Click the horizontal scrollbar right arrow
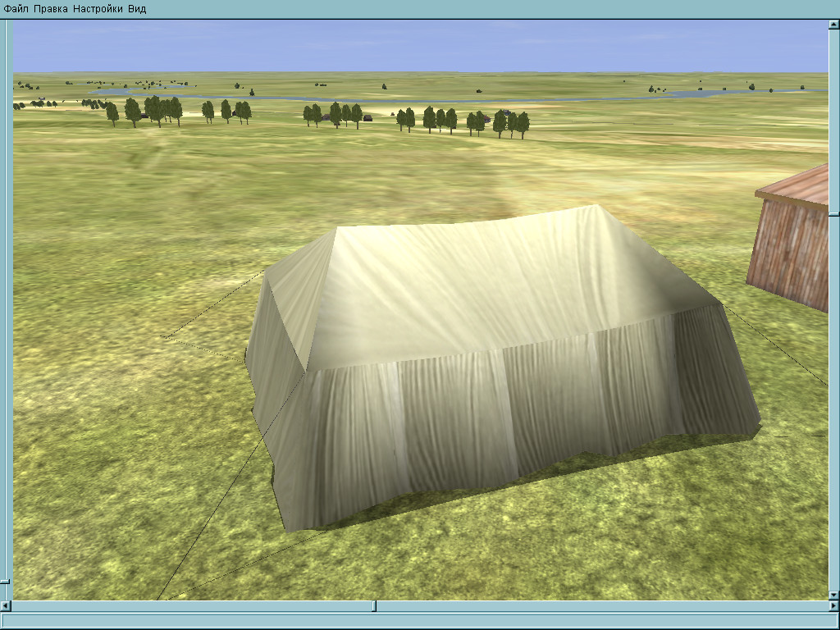The height and width of the screenshot is (630, 840). [x=834, y=606]
